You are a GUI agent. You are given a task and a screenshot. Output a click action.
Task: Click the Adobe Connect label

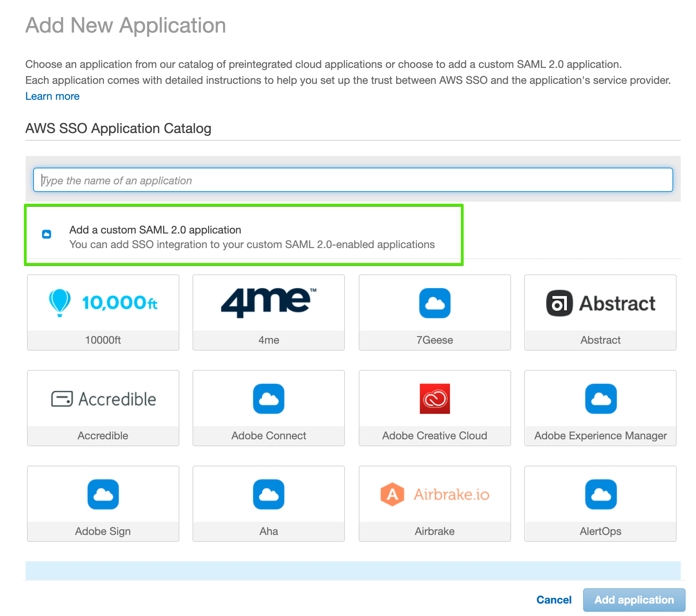coord(269,435)
